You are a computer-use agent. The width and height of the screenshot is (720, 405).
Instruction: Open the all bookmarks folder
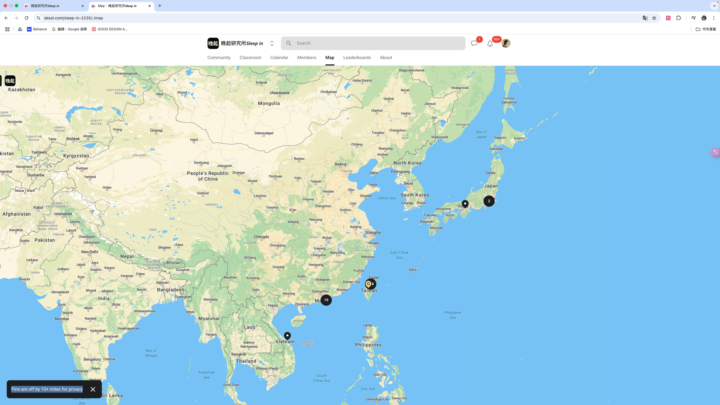[x=706, y=29]
